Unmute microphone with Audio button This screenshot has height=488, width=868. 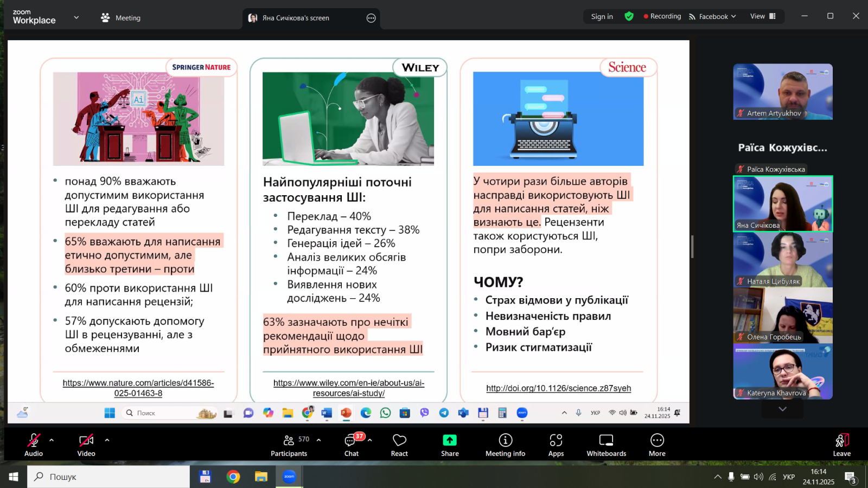coord(34,444)
